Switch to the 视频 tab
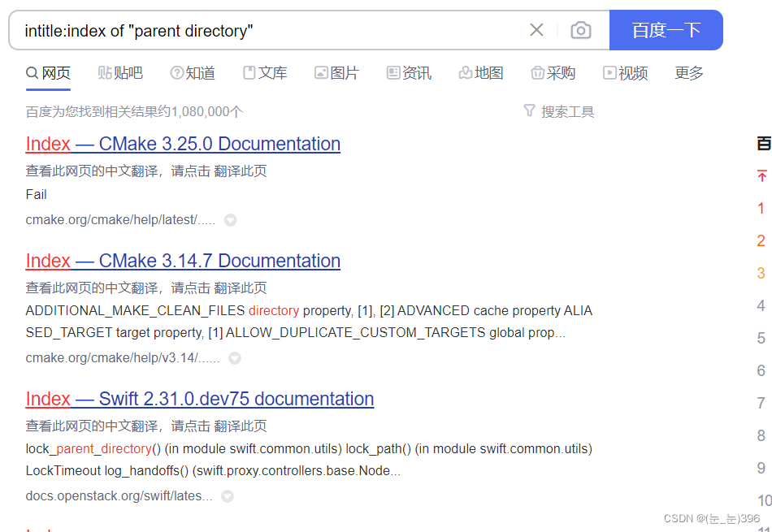This screenshot has height=532, width=772. coord(625,73)
